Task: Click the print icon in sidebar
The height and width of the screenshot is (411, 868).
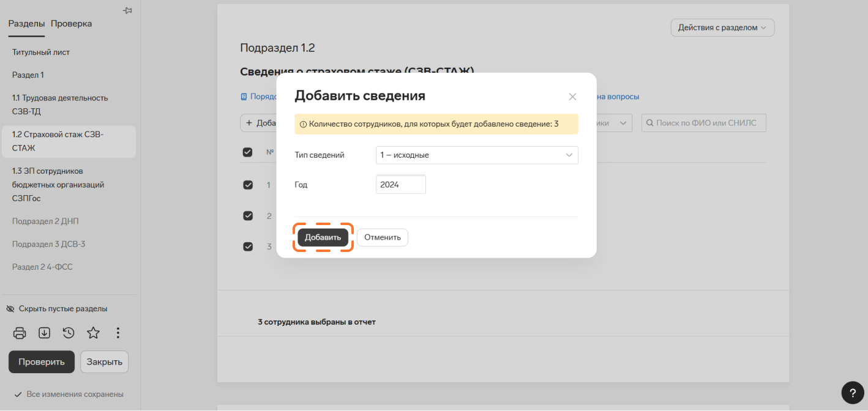Action: [x=20, y=333]
